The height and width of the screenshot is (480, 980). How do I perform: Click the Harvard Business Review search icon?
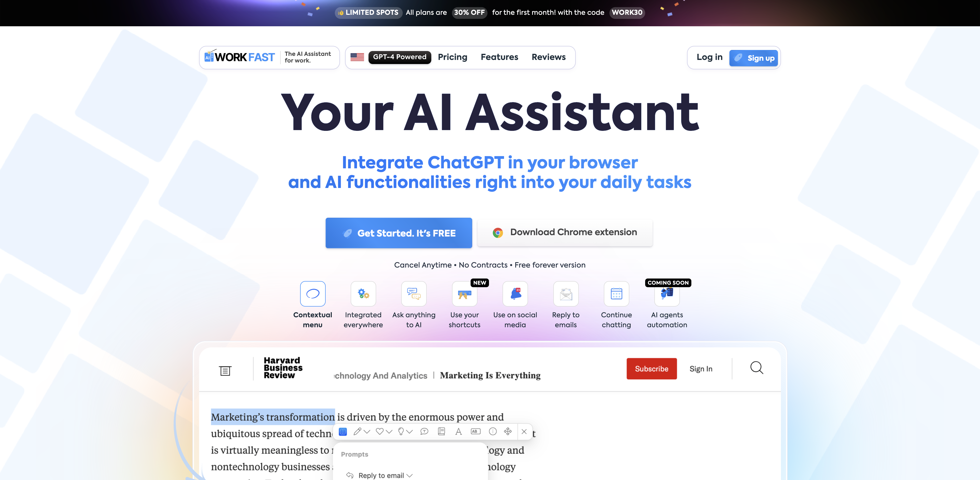pyautogui.click(x=757, y=368)
